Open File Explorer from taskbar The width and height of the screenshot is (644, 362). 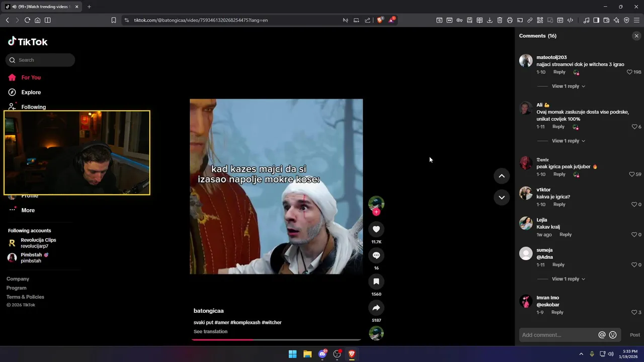pyautogui.click(x=307, y=354)
